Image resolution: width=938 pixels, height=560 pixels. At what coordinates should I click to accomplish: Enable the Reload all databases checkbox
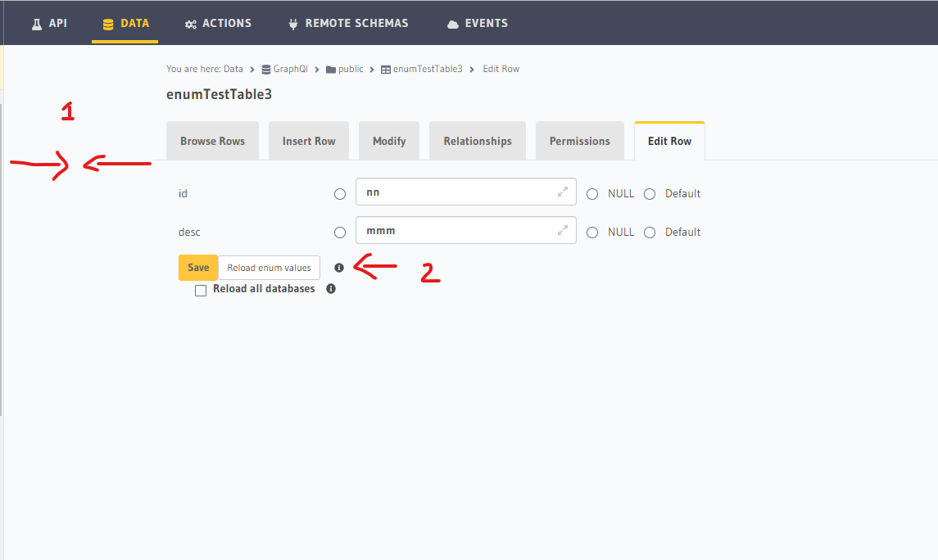[x=201, y=291]
